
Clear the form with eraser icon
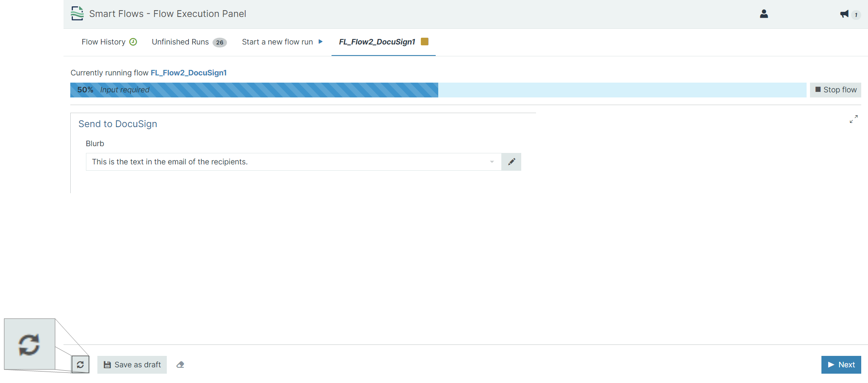(180, 365)
